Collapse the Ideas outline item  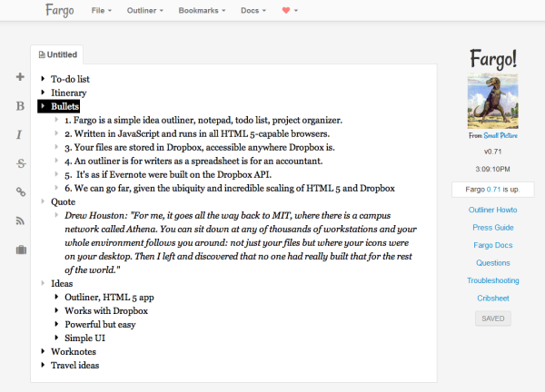point(43,283)
